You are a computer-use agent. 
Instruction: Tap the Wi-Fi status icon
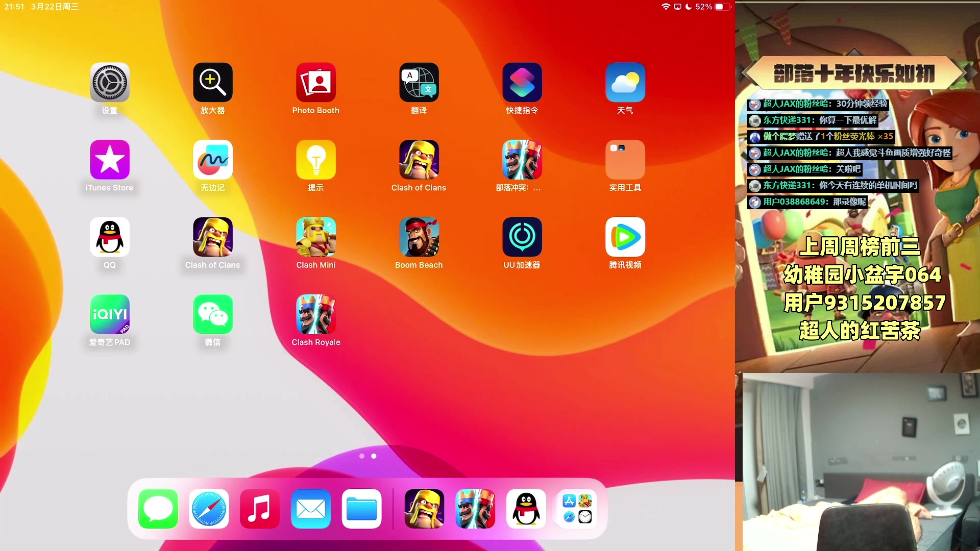click(x=666, y=7)
